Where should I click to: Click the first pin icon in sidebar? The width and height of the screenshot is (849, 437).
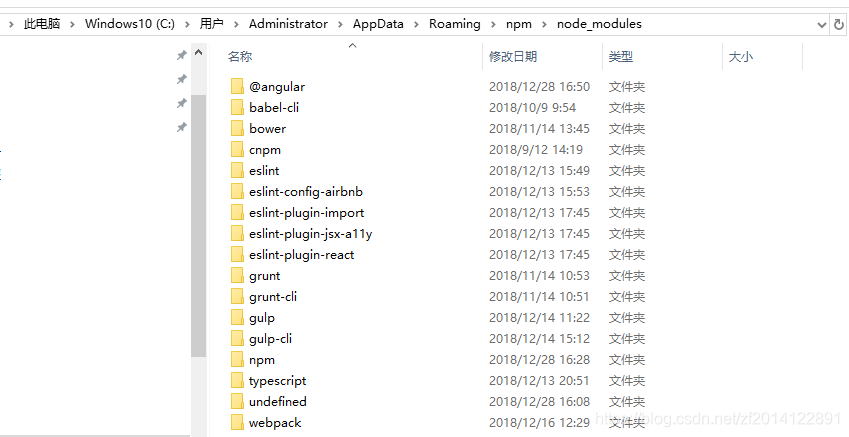tap(181, 55)
